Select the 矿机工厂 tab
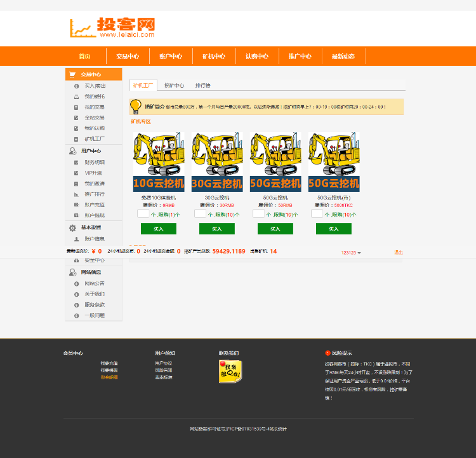Image resolution: width=476 pixels, height=458 pixels. tap(143, 85)
